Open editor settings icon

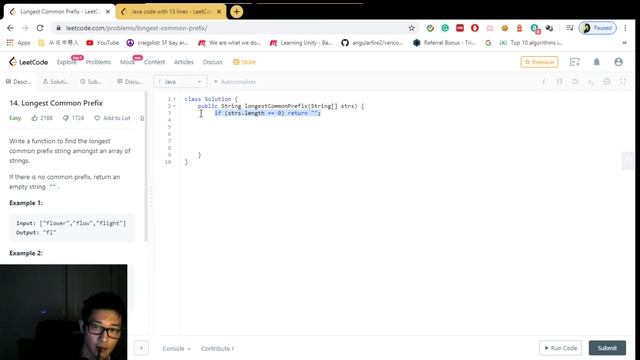pyautogui.click(x=607, y=82)
